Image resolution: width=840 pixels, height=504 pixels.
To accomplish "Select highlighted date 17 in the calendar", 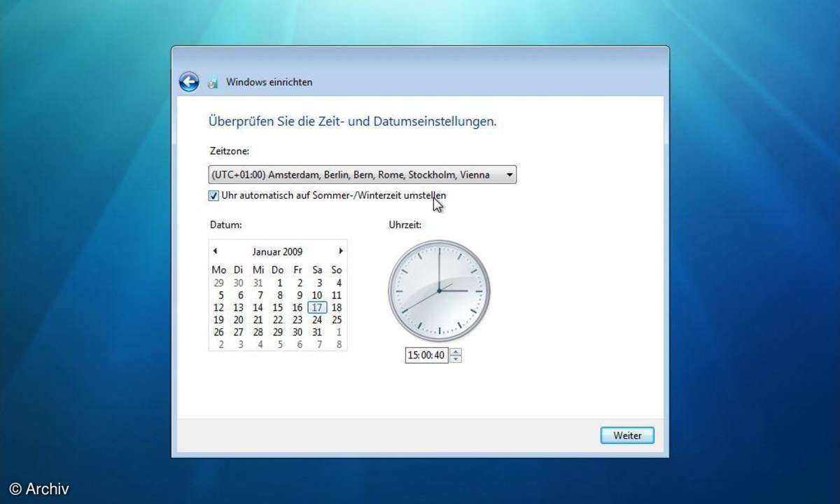I will [x=317, y=307].
